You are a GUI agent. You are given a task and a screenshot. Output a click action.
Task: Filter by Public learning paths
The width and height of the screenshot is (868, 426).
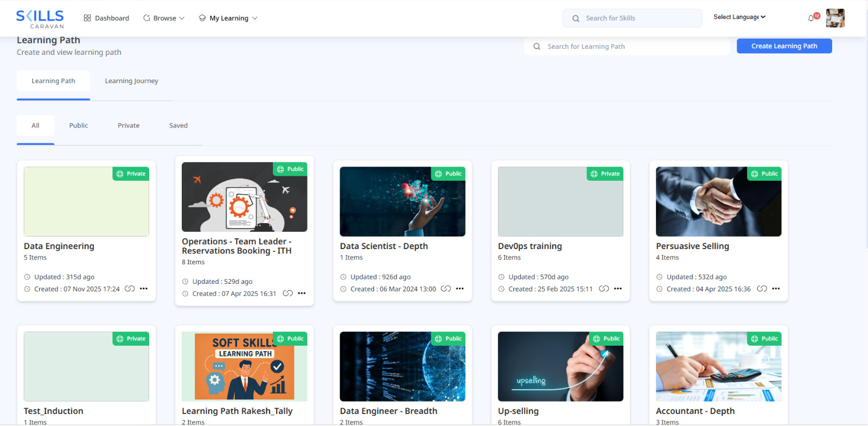pos(79,126)
